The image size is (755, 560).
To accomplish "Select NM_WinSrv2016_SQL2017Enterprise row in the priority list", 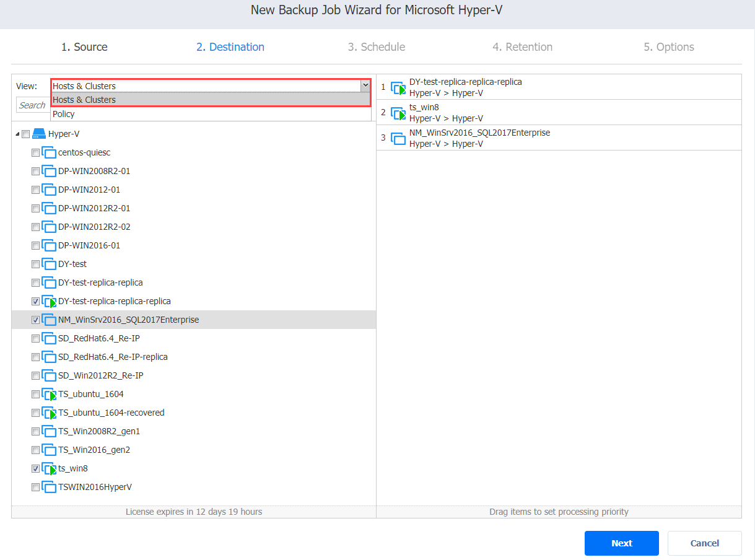I will (x=559, y=138).
